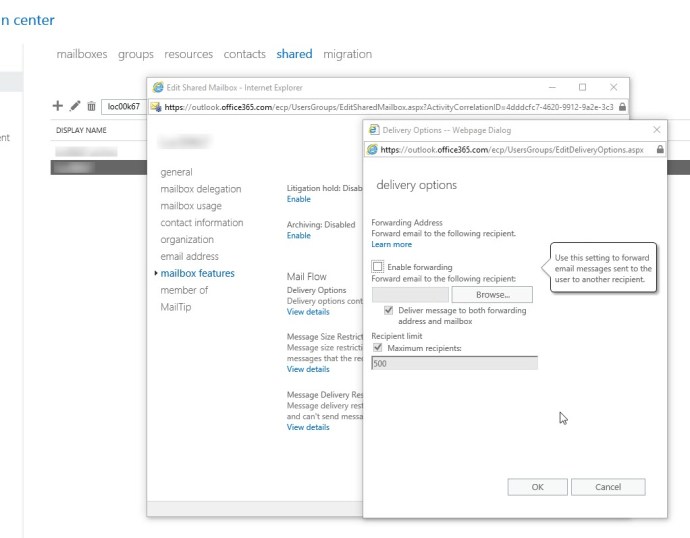Tick the Enable forwarding checkbox

[377, 267]
